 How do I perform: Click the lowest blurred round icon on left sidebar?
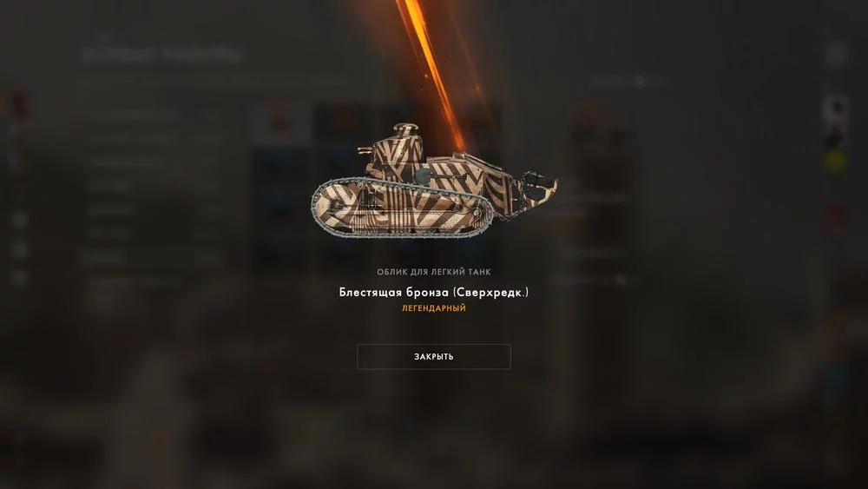click(x=20, y=278)
